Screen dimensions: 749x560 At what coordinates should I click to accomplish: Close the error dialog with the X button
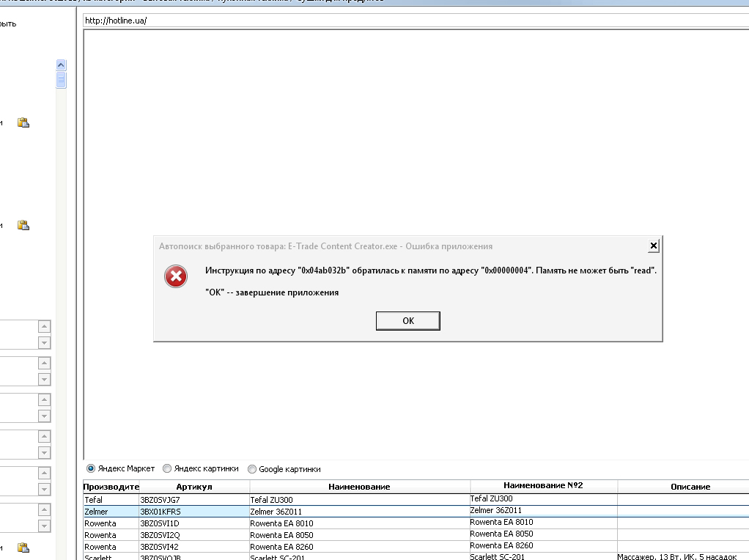coord(654,246)
